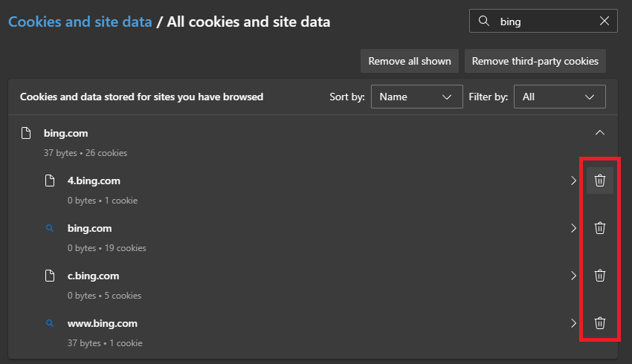Click the magnifier icon in search box
Image resolution: width=632 pixels, height=364 pixels.
tap(483, 22)
